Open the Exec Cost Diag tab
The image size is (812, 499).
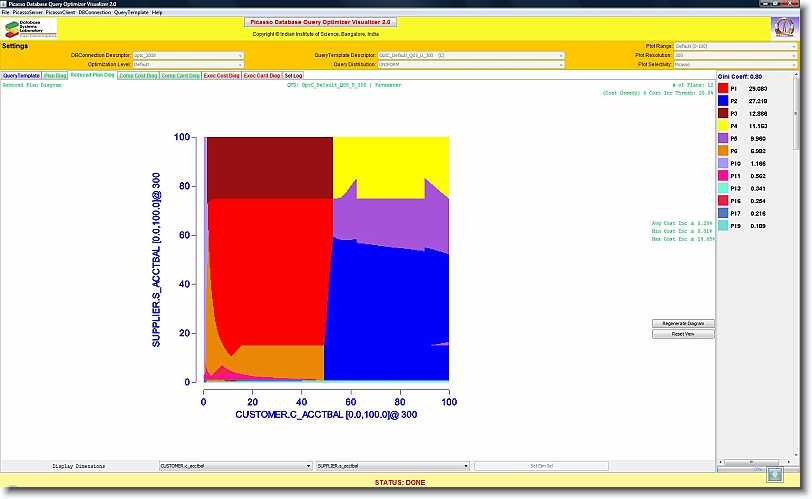click(221, 75)
